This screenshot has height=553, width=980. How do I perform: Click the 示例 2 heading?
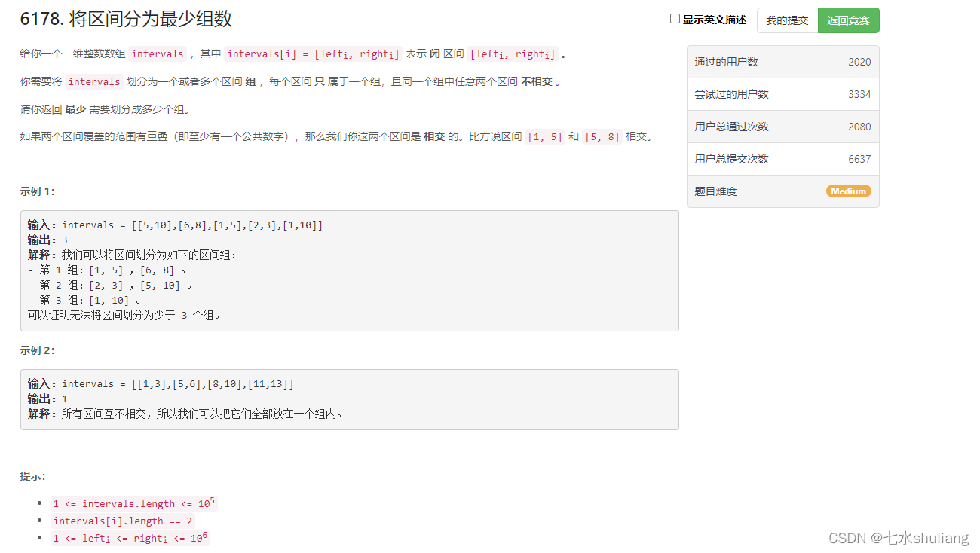pyautogui.click(x=37, y=350)
